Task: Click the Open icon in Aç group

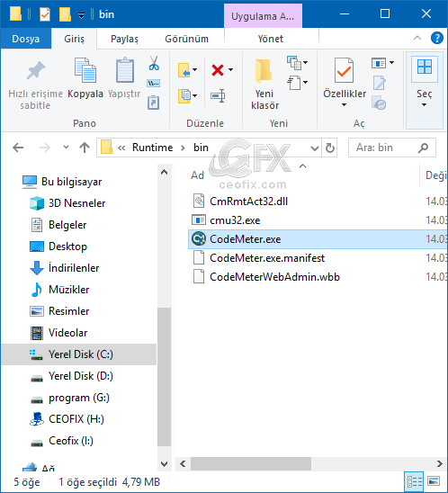Action: pyautogui.click(x=379, y=63)
